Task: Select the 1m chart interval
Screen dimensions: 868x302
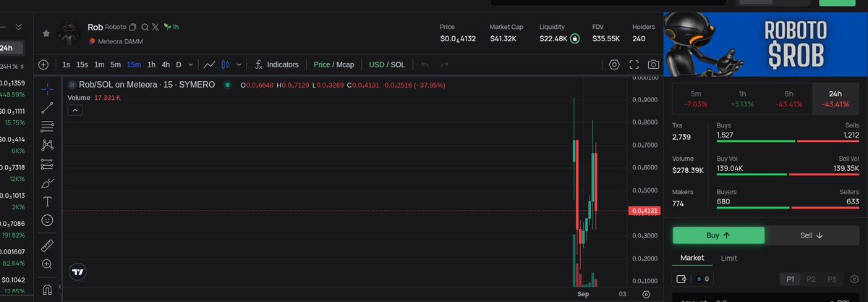Action: coord(100,64)
